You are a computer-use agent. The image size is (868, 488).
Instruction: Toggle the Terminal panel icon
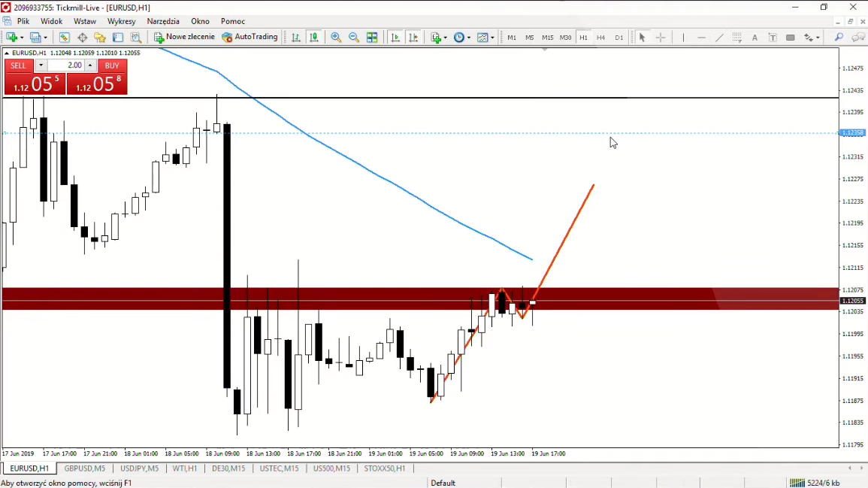coord(118,37)
